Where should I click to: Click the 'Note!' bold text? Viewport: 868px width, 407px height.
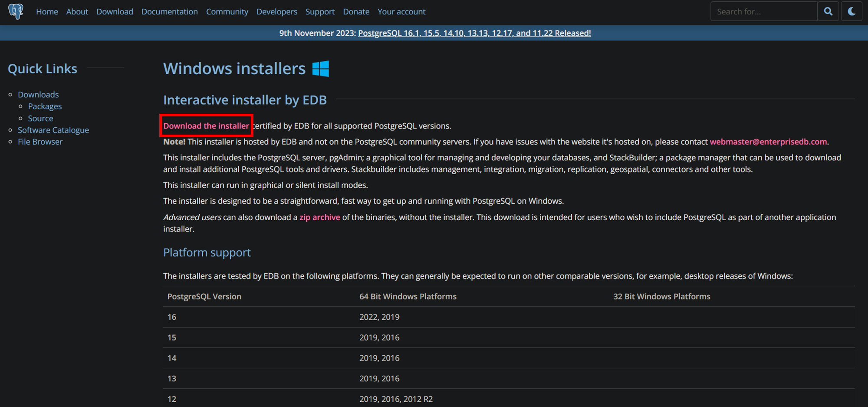(x=174, y=142)
